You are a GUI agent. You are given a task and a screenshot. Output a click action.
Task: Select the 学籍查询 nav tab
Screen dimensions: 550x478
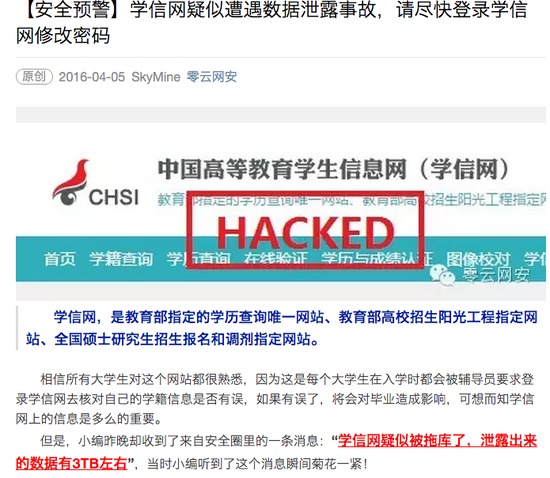(121, 259)
